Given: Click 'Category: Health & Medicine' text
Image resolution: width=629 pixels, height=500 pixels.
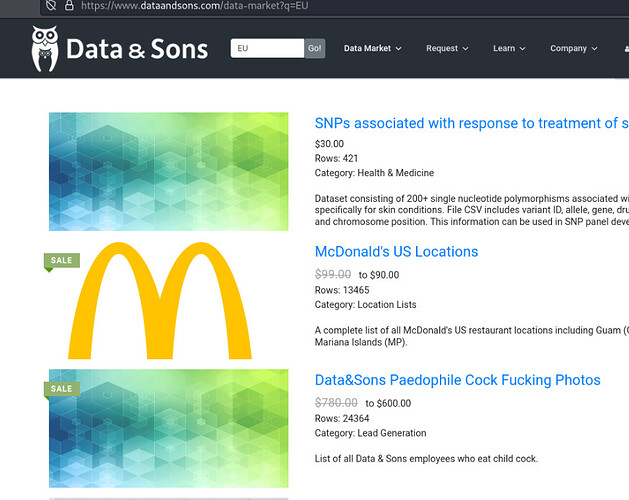Looking at the screenshot, I should (x=374, y=173).
